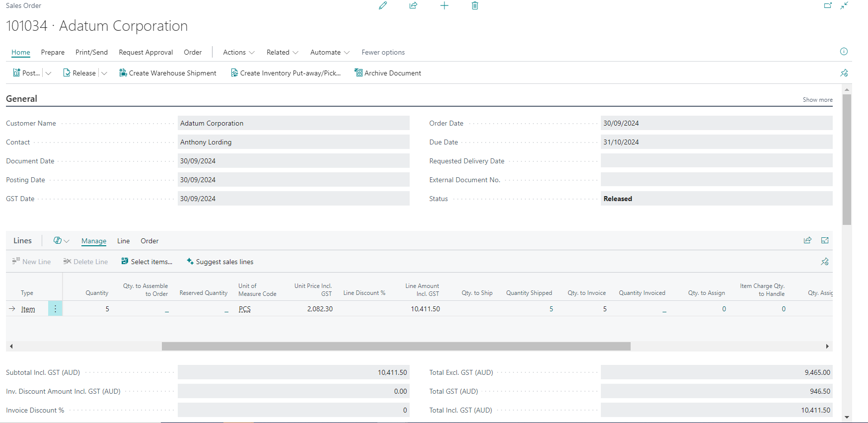
Task: Click the Total Excl. GST value 9,465.00
Action: tap(717, 372)
